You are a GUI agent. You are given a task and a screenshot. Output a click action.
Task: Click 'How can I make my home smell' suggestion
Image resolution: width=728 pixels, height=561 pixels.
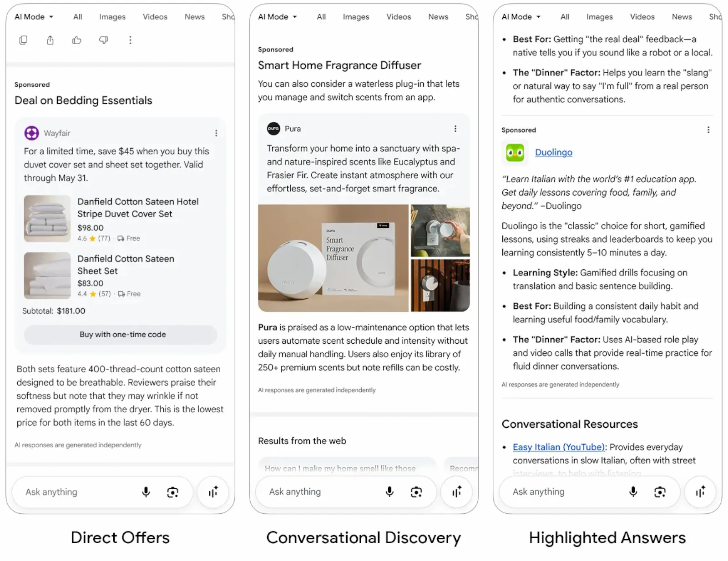[x=347, y=468]
